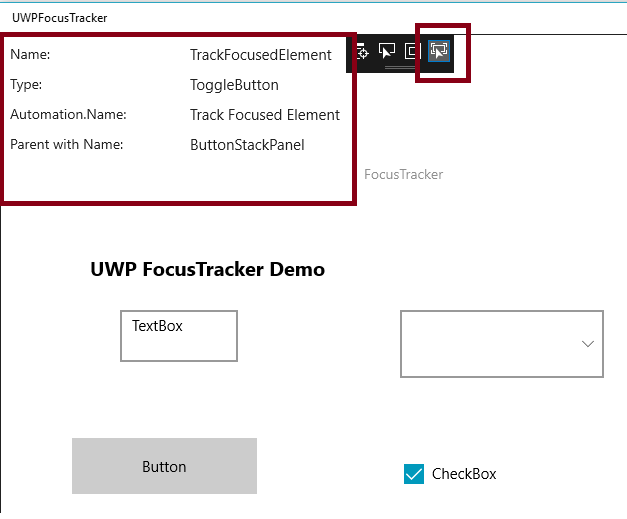Click the Automation.Name: field label
627x519 pixels.
(68, 115)
